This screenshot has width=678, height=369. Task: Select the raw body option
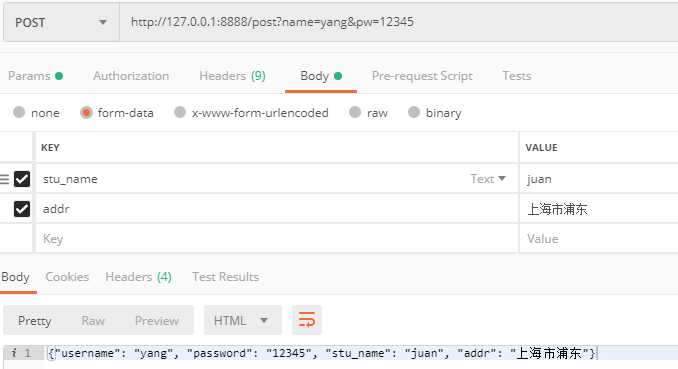[x=355, y=112]
